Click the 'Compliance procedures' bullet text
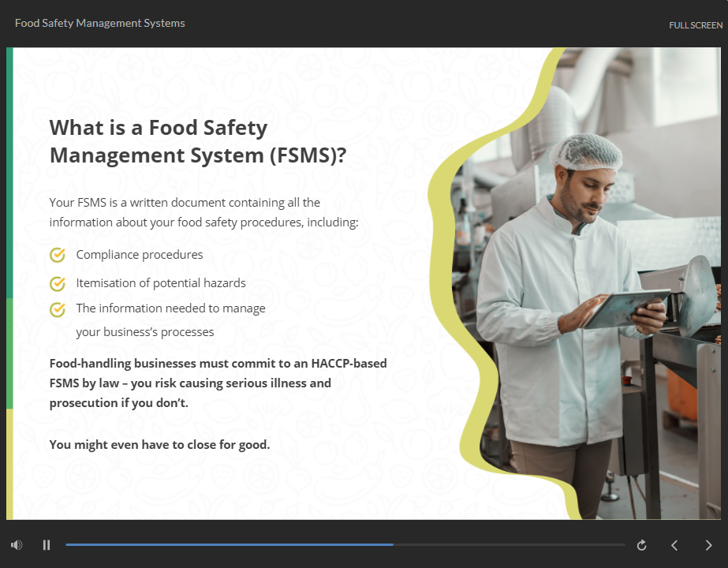The height and width of the screenshot is (568, 728). (x=140, y=255)
